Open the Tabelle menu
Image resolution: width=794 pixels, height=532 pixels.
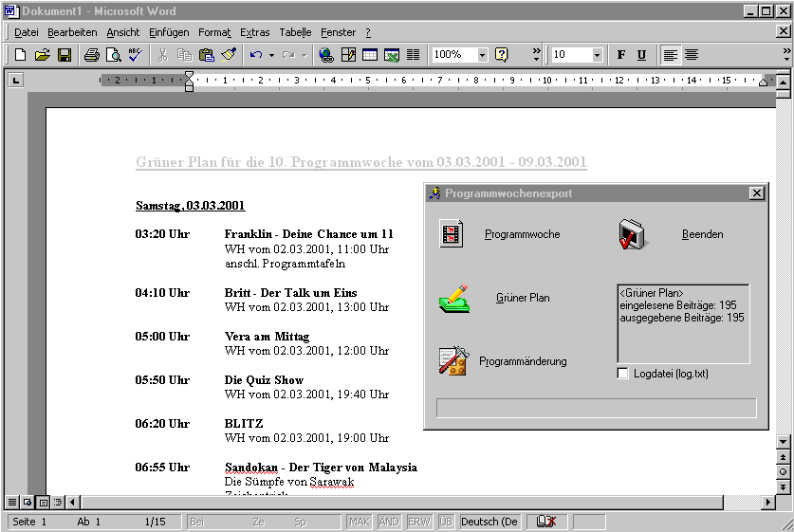pos(295,32)
